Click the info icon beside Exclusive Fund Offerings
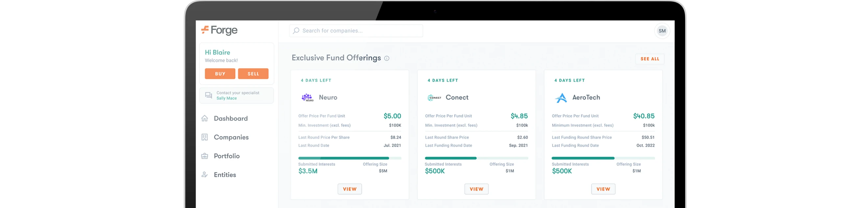Image resolution: width=868 pixels, height=208 pixels. (x=387, y=58)
